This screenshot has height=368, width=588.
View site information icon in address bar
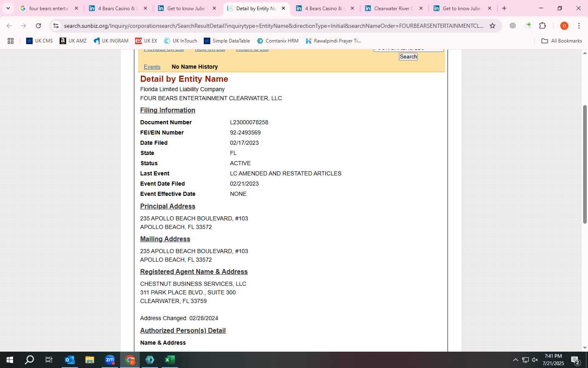pos(56,26)
